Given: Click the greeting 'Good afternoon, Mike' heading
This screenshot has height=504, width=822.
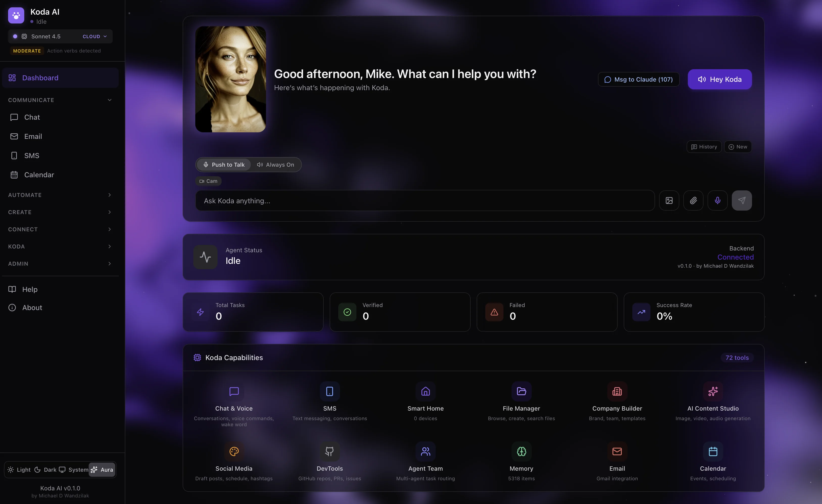Looking at the screenshot, I should pos(405,74).
